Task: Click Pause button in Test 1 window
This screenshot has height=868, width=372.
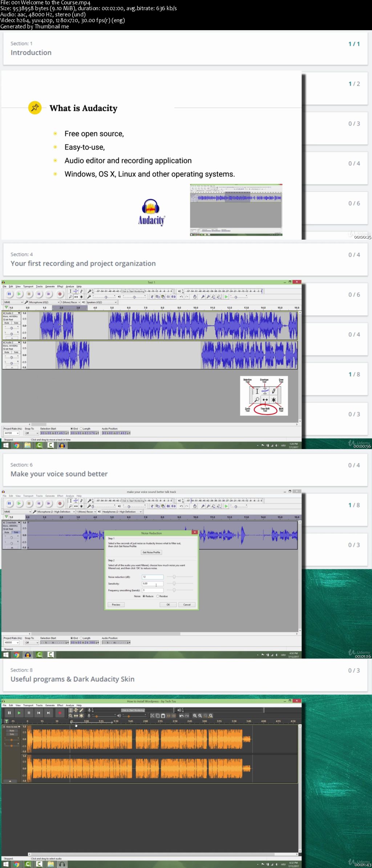Action: (9, 294)
